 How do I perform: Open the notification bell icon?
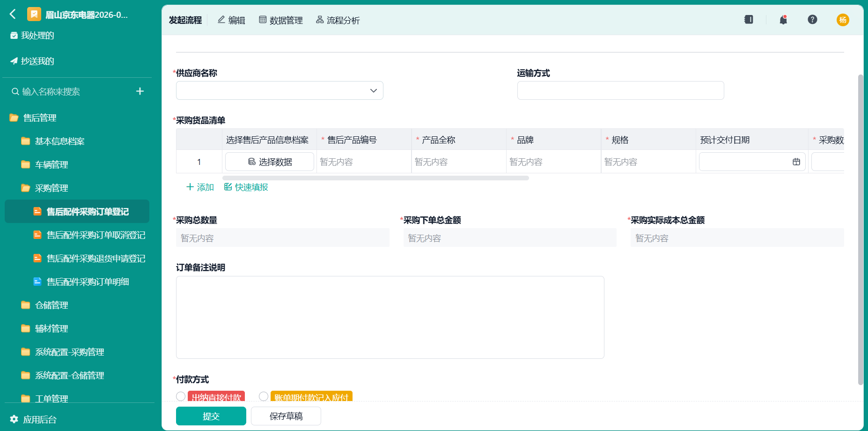[783, 19]
